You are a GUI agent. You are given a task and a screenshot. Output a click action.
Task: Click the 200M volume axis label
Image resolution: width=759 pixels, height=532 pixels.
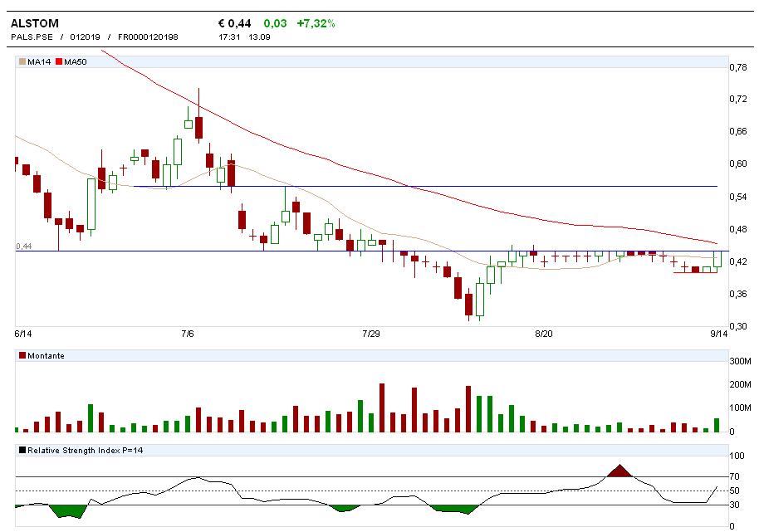tap(740, 384)
